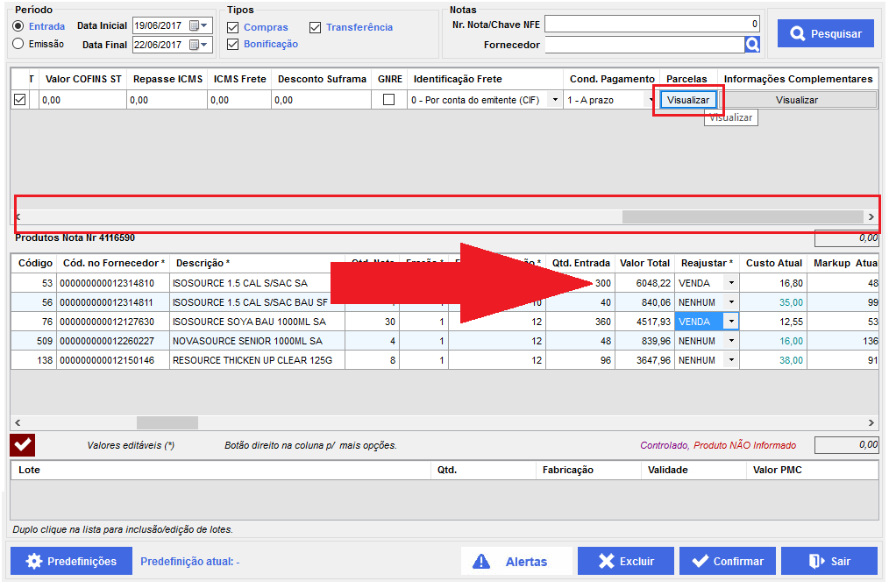
Task: Click the Valor Total column header
Action: [644, 263]
